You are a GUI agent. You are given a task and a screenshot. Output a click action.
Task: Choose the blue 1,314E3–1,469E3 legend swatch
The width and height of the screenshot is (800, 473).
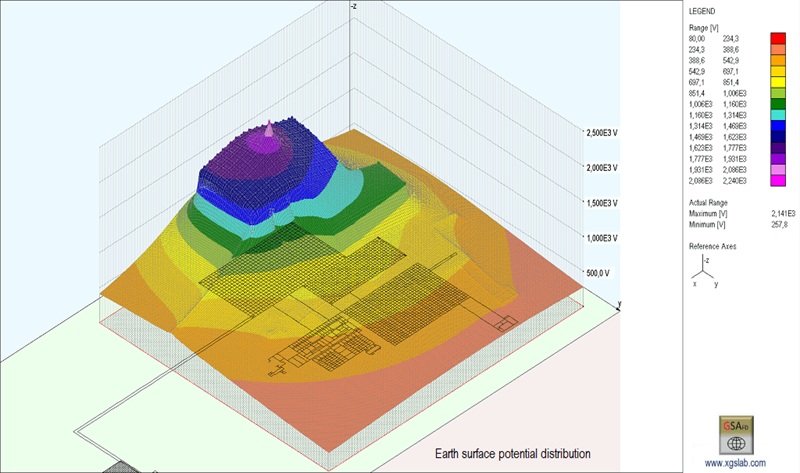[777, 126]
